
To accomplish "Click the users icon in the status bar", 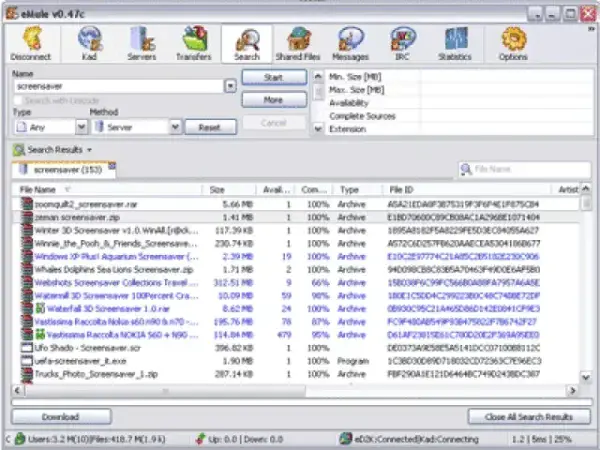I will click(x=20, y=439).
